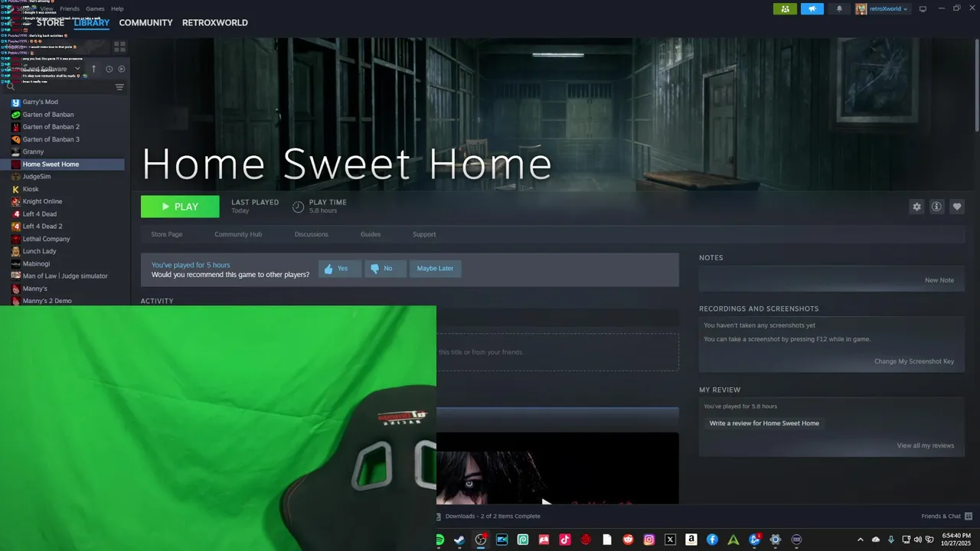Viewport: 980px width, 551px height.
Task: Open the Support link
Action: [424, 234]
